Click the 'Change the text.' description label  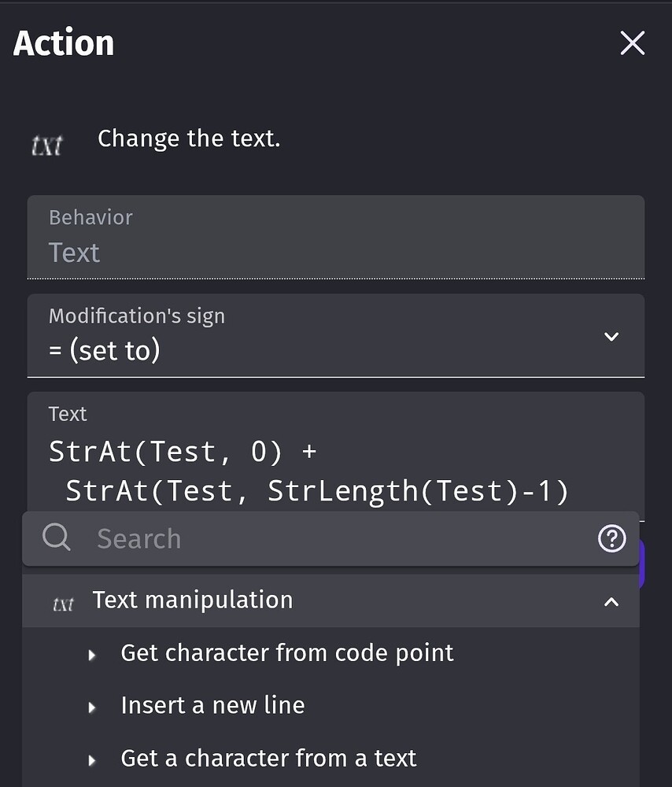tap(189, 138)
